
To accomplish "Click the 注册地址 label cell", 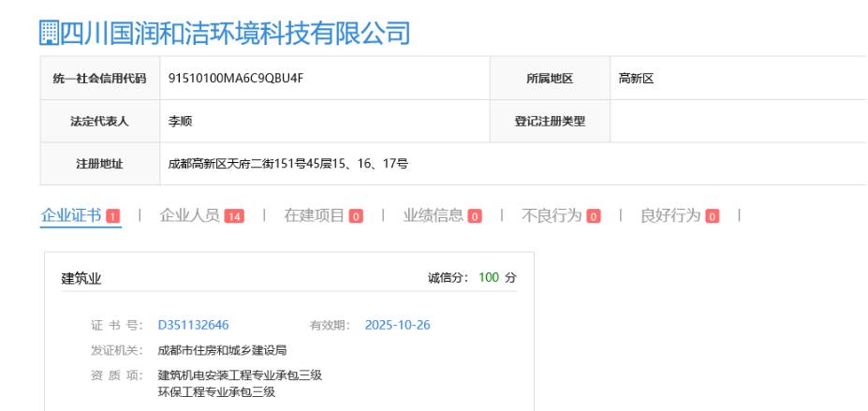I will pos(100,164).
